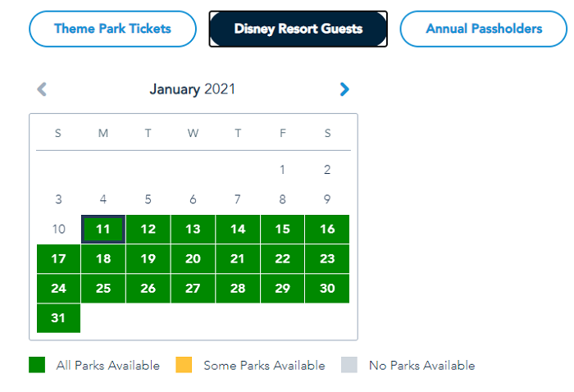Choose January 27 date cell
The width and height of the screenshot is (574, 392).
tap(193, 289)
